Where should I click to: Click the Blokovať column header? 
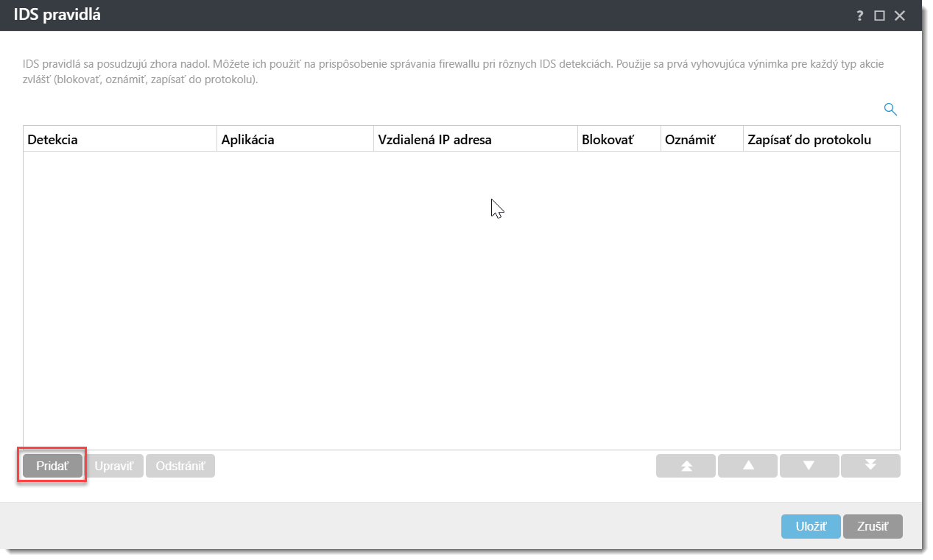coord(619,139)
